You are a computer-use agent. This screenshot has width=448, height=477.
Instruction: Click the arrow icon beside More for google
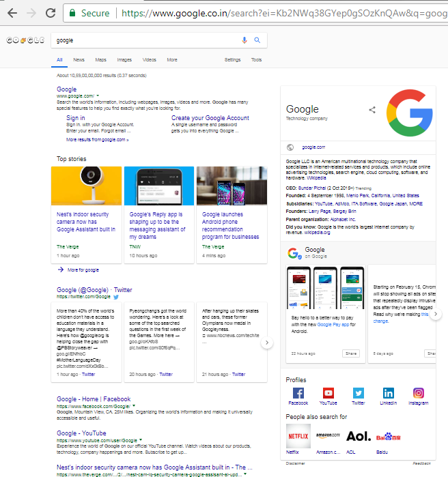point(61,270)
